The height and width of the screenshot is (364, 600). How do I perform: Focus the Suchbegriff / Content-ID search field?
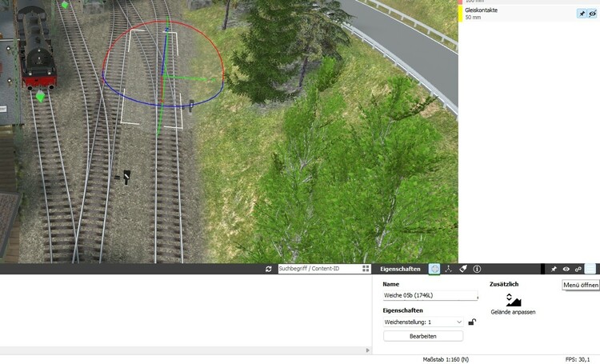click(319, 269)
